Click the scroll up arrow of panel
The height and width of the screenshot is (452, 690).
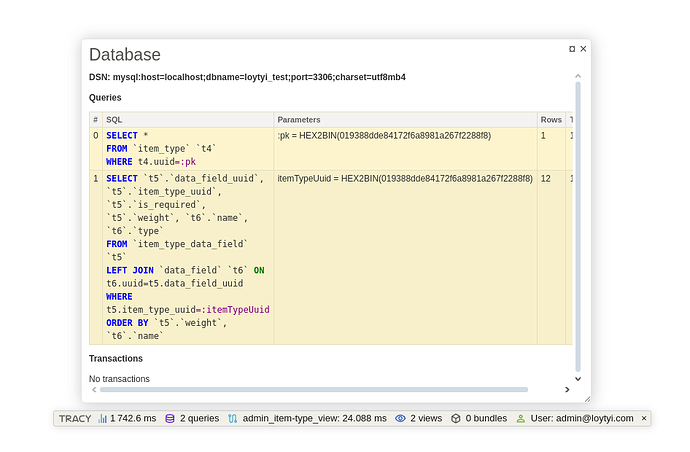578,76
